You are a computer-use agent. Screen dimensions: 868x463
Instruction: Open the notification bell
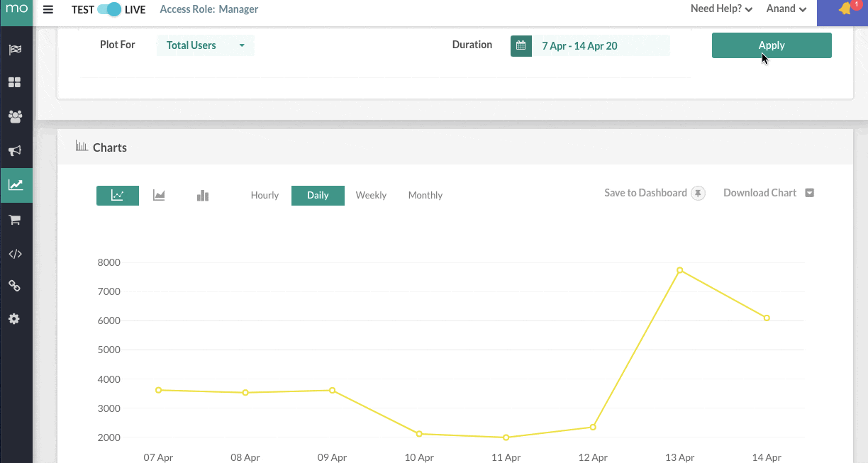(x=845, y=10)
